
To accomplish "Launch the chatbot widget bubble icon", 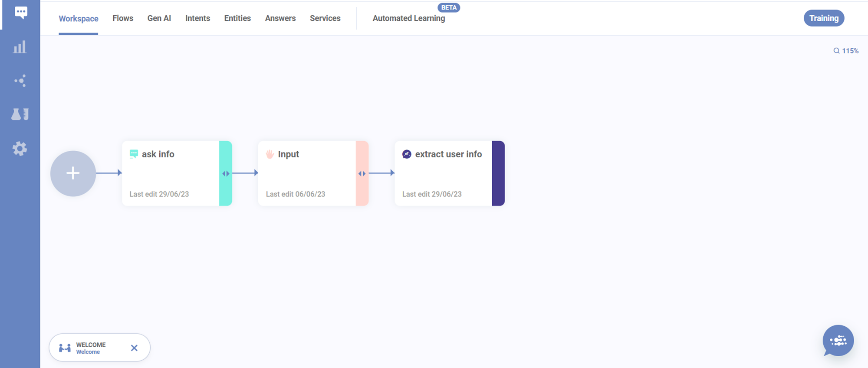I will (838, 341).
